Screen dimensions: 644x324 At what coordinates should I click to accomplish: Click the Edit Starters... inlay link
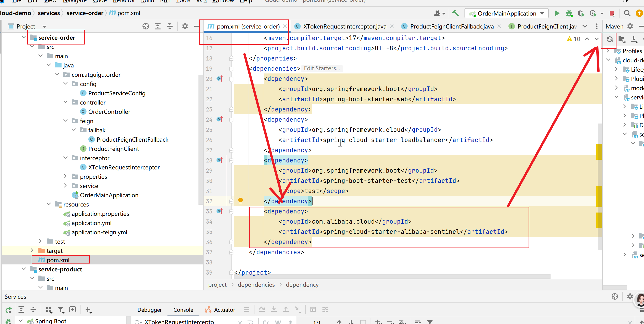[322, 68]
